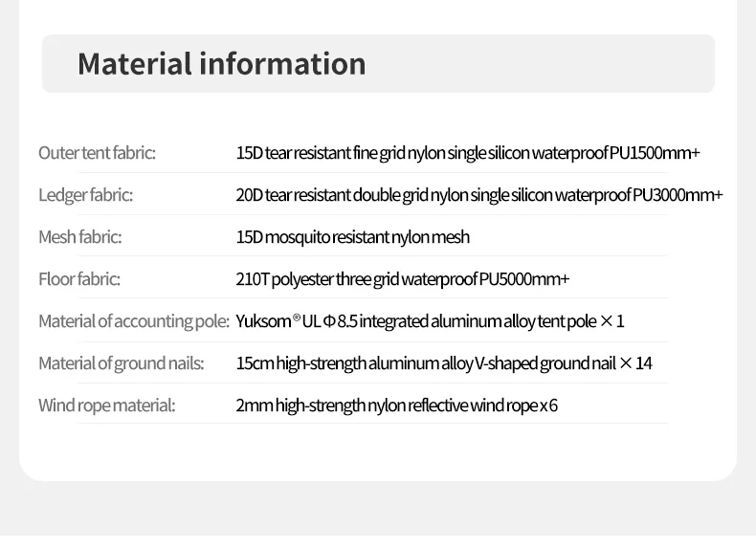Click the "Yuksom" brand name
The width and height of the screenshot is (756, 548).
(263, 321)
